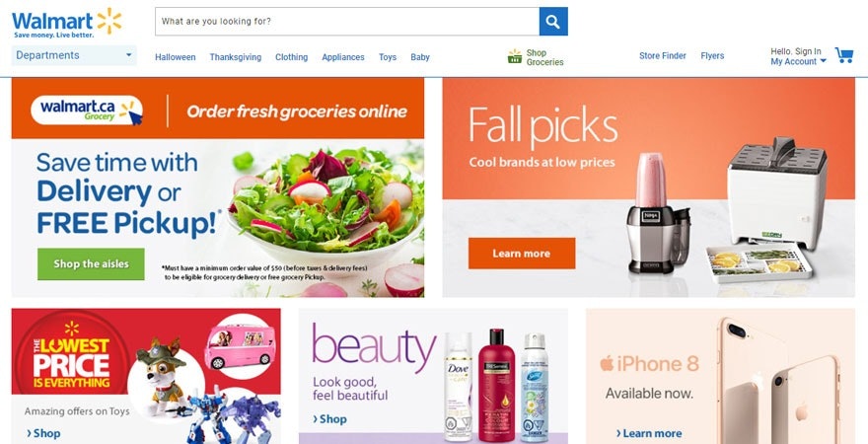868x444 pixels.
Task: Click inside the search input field
Action: (347, 22)
